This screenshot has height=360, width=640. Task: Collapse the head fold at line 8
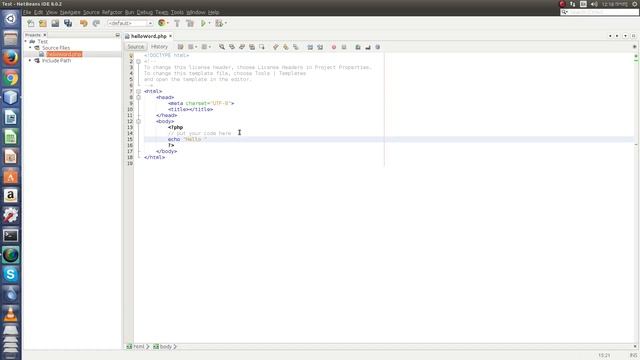tap(138, 97)
